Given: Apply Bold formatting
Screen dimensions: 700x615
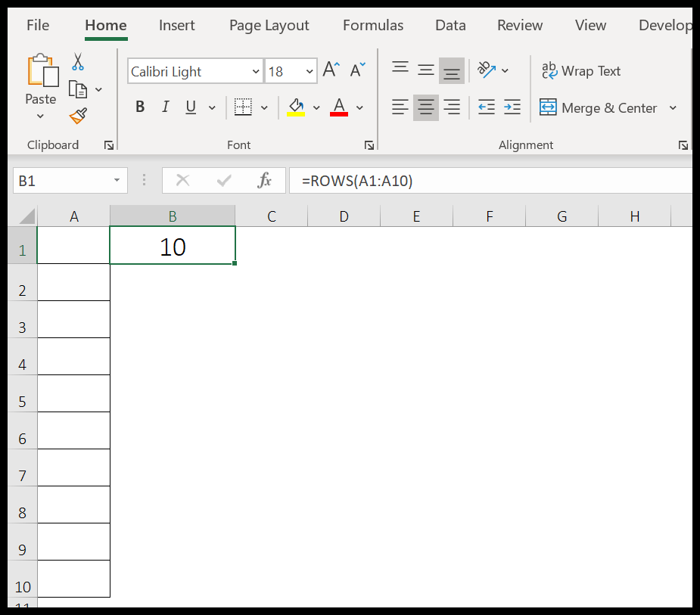Looking at the screenshot, I should coord(139,107).
